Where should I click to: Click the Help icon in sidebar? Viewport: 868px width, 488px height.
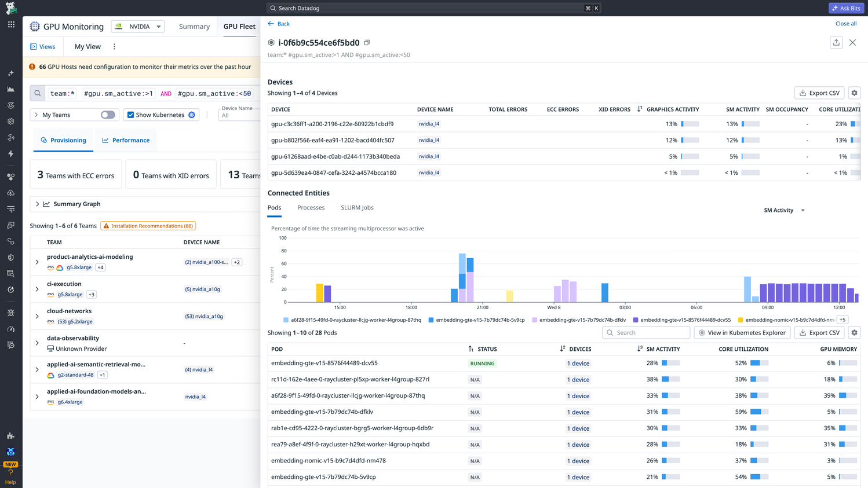tap(10, 476)
